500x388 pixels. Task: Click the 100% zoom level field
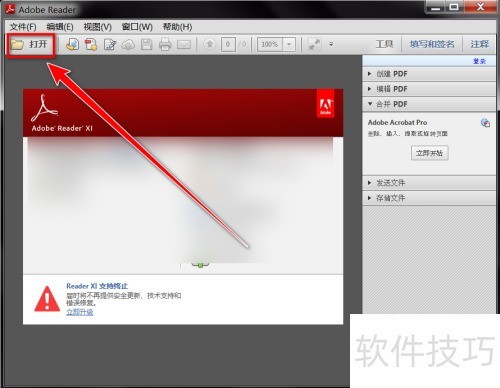click(x=270, y=44)
